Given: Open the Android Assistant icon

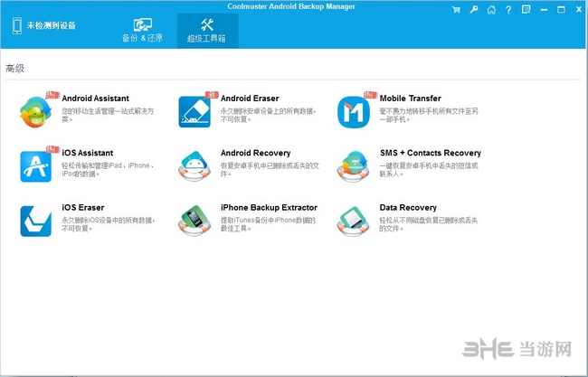Looking at the screenshot, I should (x=35, y=112).
